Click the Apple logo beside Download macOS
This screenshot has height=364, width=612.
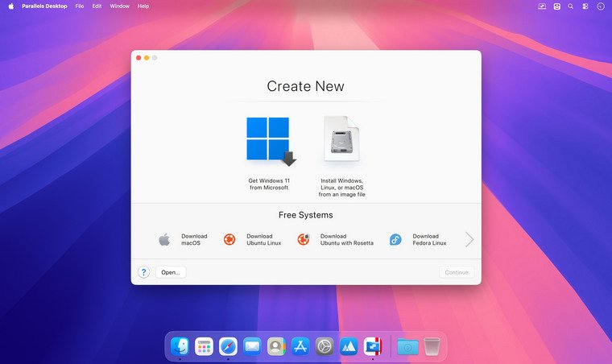click(164, 239)
